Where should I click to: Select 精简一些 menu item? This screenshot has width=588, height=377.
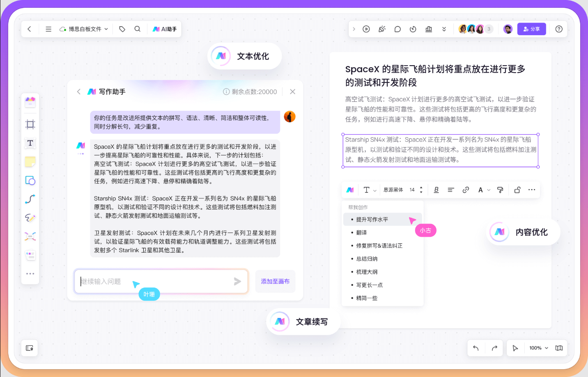click(382, 298)
